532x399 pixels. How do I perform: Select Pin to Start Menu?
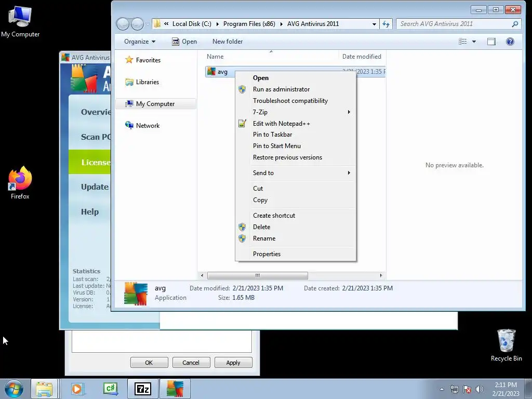point(277,146)
